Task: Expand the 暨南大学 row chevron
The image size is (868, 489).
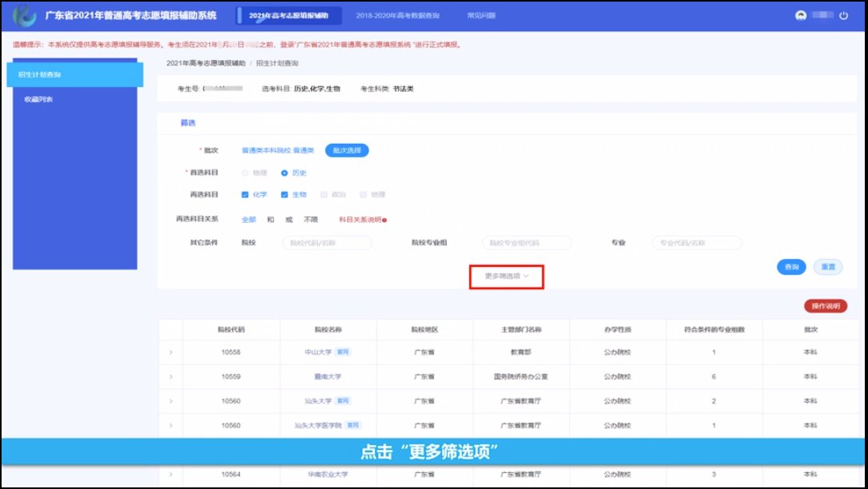Action: pos(170,376)
